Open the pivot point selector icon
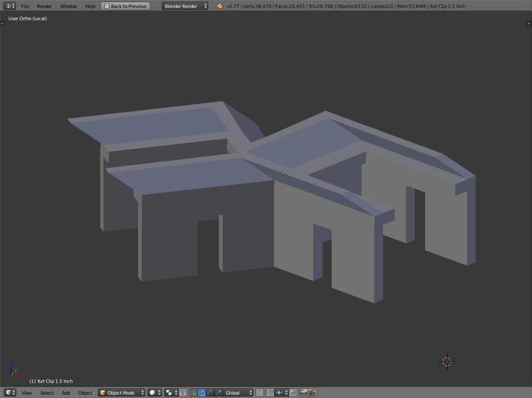 coord(168,392)
